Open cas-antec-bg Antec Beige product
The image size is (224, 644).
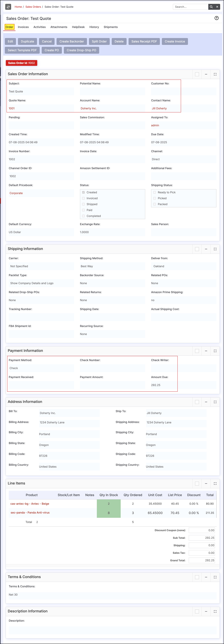click(30, 504)
